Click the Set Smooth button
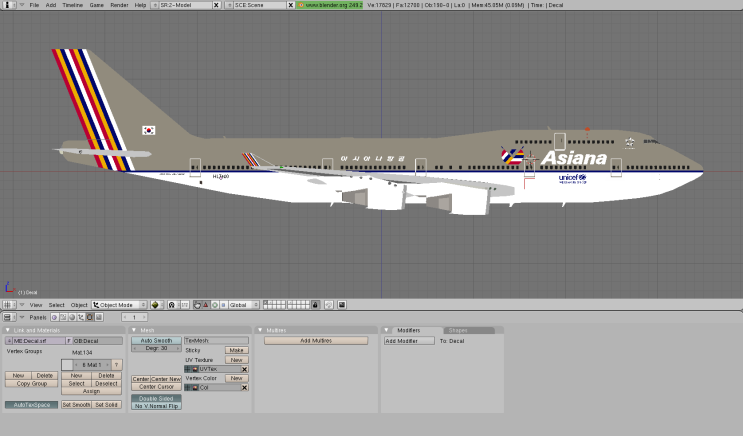The width and height of the screenshot is (743, 436). 76,405
